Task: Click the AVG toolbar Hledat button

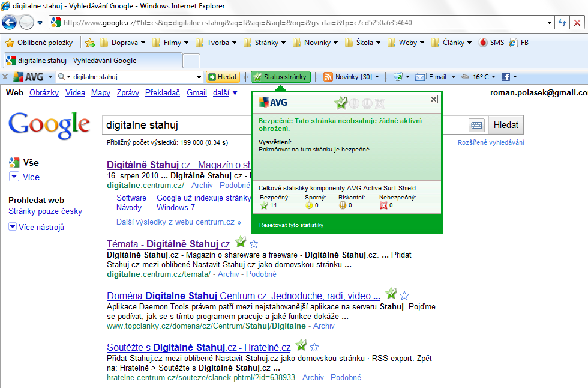Action: coord(223,77)
